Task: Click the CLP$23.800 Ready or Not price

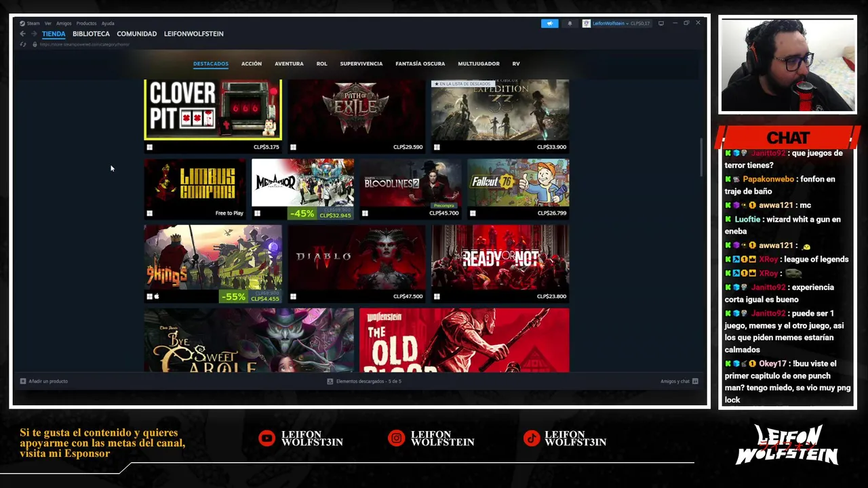Action: pos(551,296)
